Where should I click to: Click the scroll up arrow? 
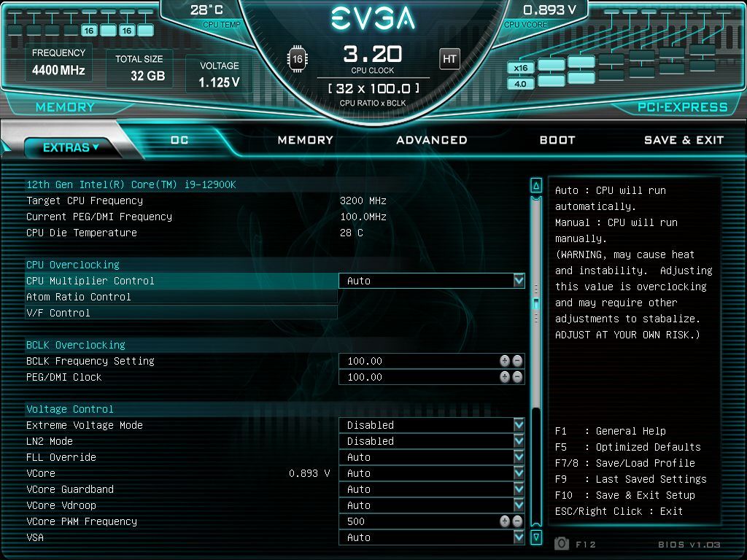point(536,186)
